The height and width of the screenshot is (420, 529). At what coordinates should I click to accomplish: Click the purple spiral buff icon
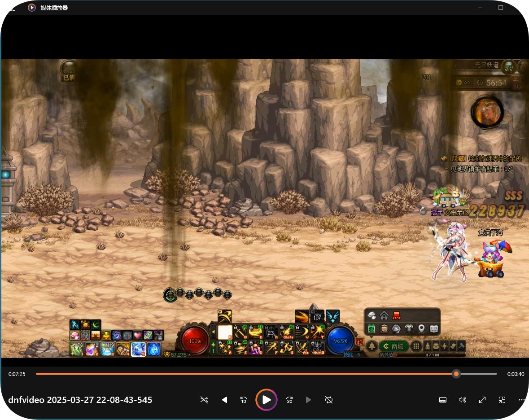pos(116,335)
